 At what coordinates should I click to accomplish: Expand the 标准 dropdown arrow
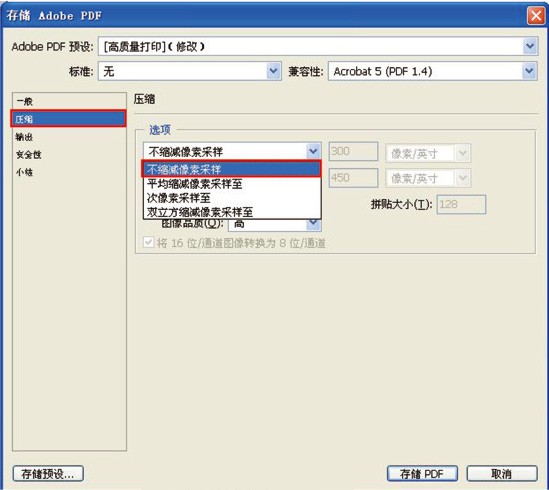point(273,71)
